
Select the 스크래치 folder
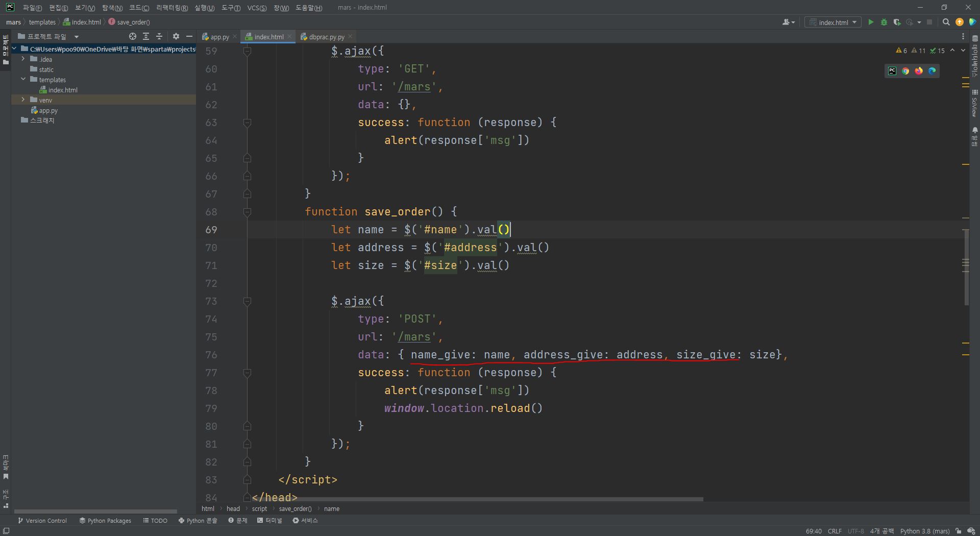[42, 120]
